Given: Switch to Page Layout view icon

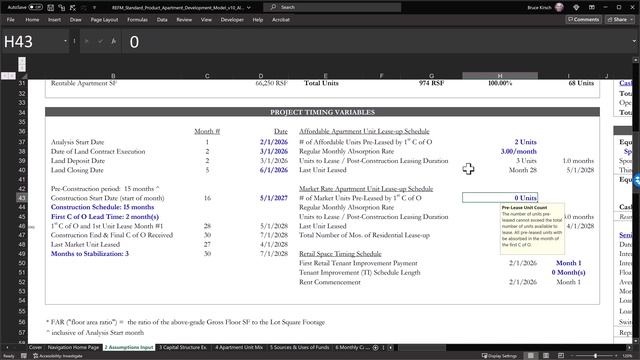Looking at the screenshot, I should point(546,356).
